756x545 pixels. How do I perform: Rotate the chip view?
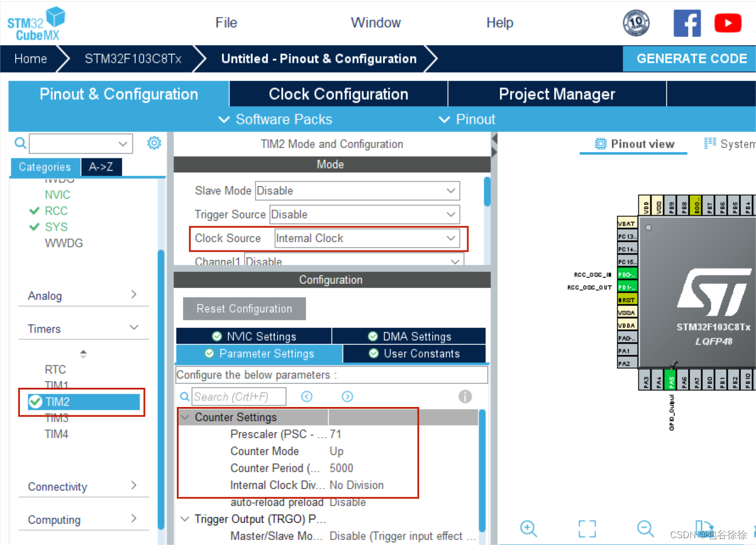coord(703,529)
